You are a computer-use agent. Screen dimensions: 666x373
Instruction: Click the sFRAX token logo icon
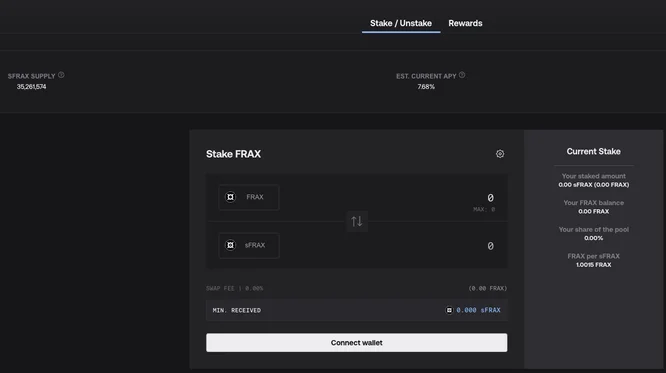coord(230,245)
